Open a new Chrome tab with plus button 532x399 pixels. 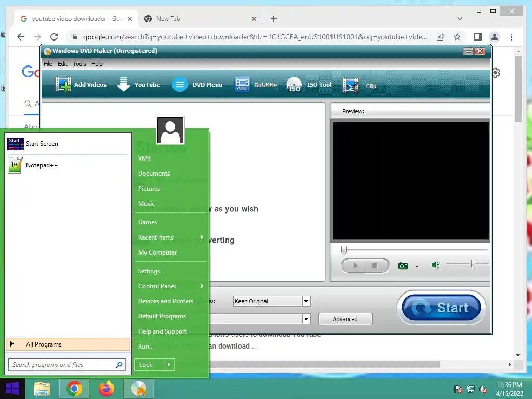274,19
